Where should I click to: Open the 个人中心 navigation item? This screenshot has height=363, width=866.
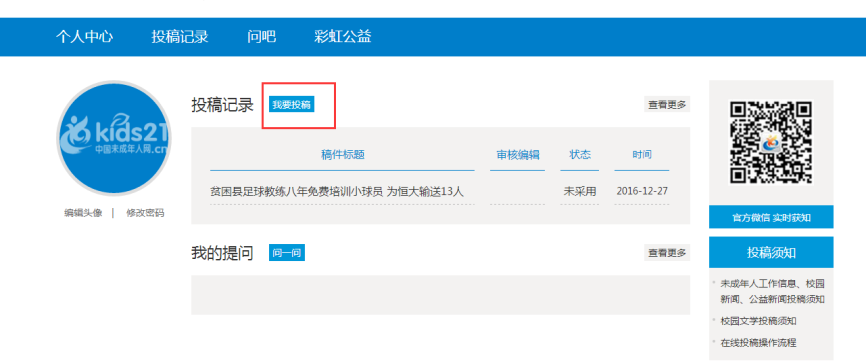(84, 37)
